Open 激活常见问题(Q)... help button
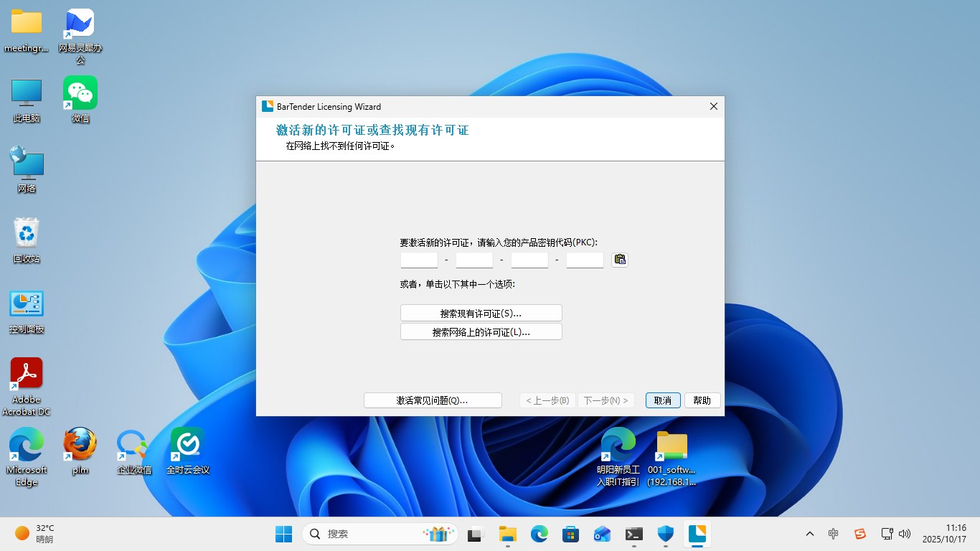Image resolution: width=980 pixels, height=551 pixels. [x=433, y=400]
